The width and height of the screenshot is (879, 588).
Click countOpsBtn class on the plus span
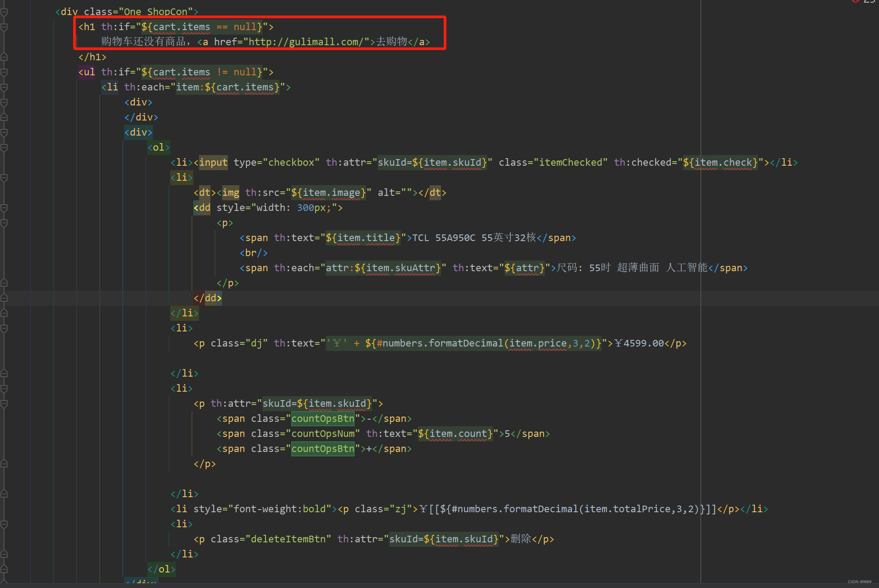tap(323, 449)
